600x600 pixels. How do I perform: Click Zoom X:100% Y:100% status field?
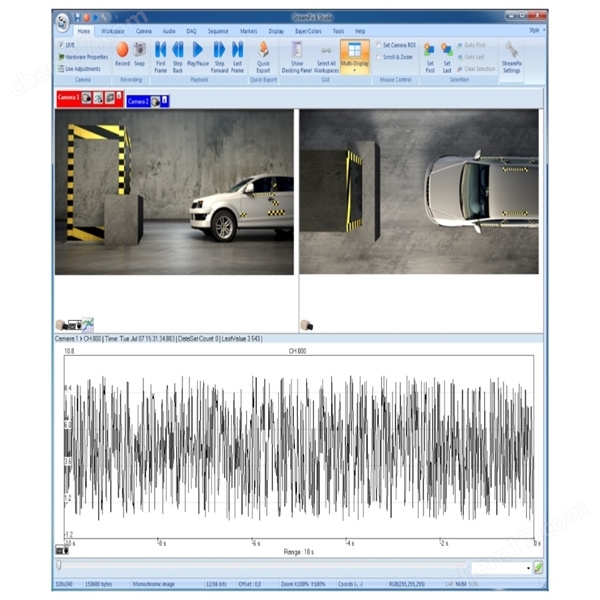[x=303, y=584]
